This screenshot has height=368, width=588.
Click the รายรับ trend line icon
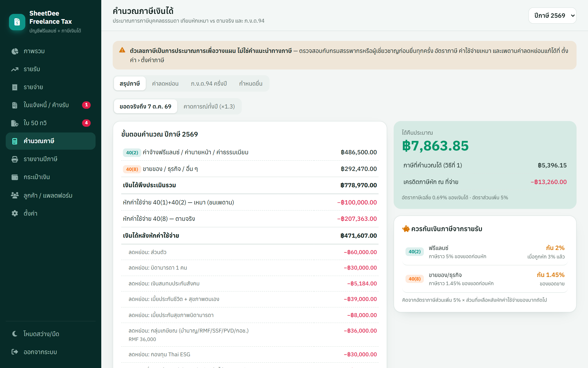(15, 69)
